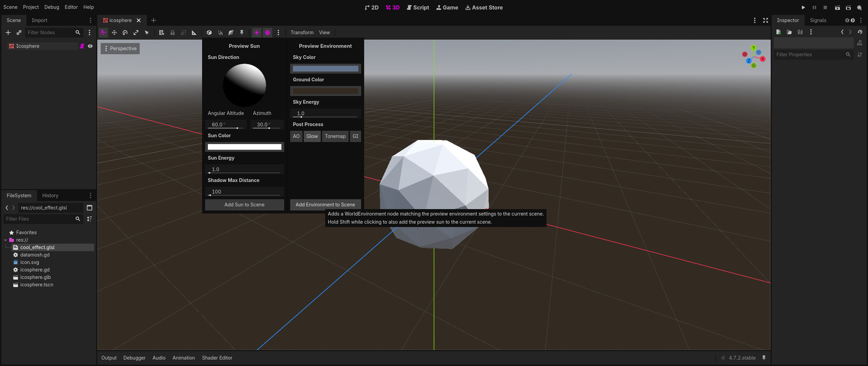
Task: Open the Transform menu
Action: pyautogui.click(x=302, y=33)
